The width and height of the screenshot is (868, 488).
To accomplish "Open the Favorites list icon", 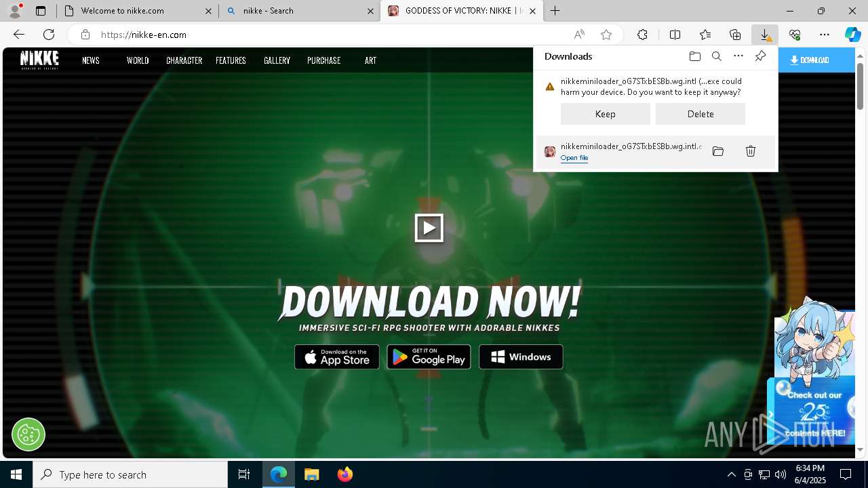I will coord(705,35).
